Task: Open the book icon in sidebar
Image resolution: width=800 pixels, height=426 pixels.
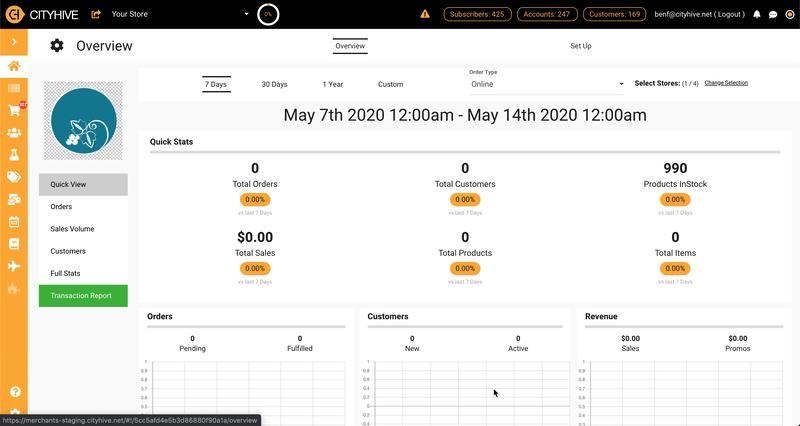Action: click(14, 244)
